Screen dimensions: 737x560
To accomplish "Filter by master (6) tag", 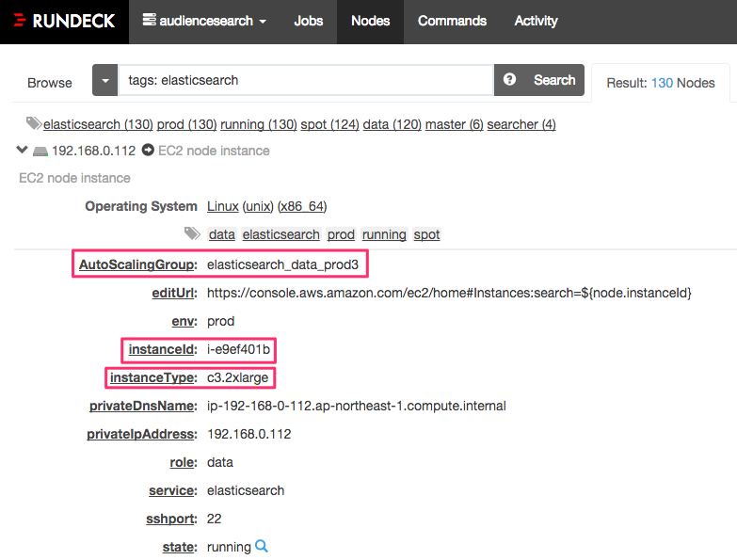I will 454,124.
